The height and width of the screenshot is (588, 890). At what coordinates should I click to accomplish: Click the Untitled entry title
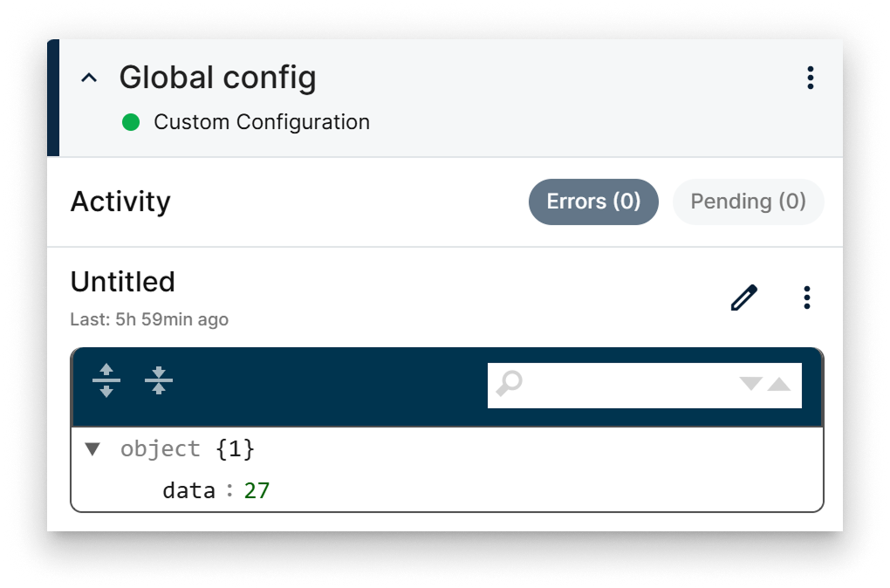coord(122,282)
